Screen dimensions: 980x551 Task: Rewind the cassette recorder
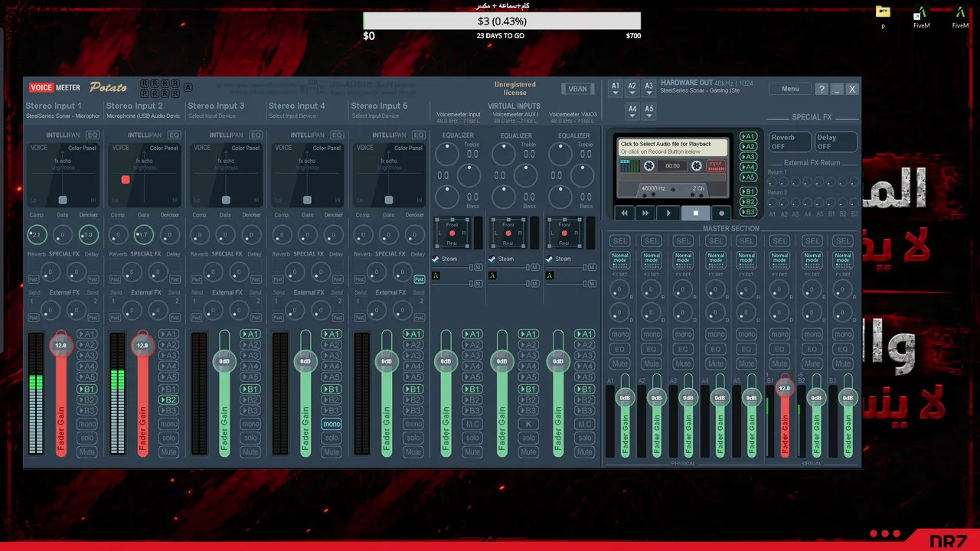coord(624,214)
